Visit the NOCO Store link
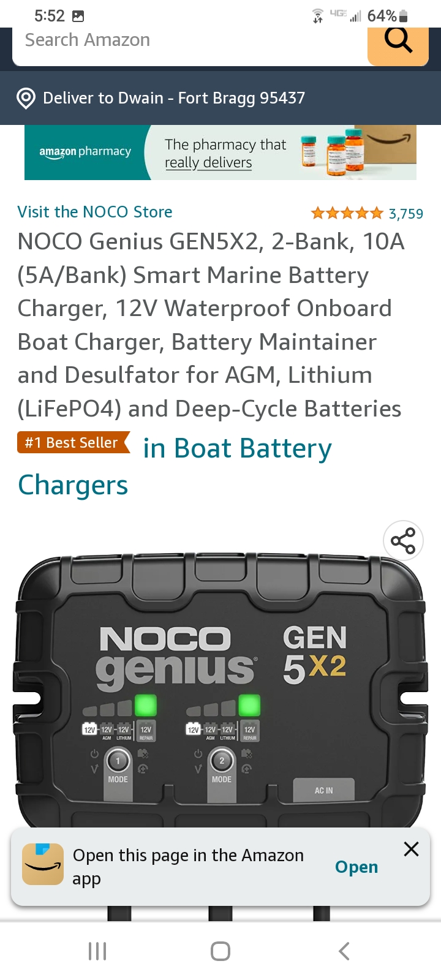This screenshot has height=980, width=441. (x=95, y=212)
